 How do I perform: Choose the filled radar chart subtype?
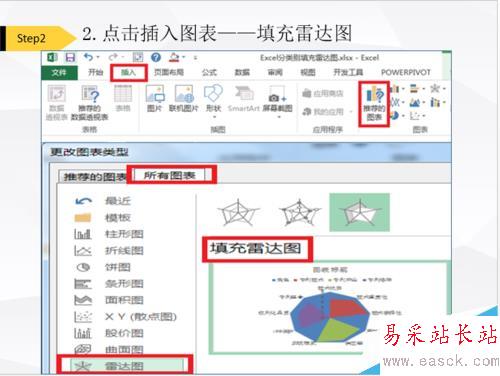pyautogui.click(x=359, y=212)
